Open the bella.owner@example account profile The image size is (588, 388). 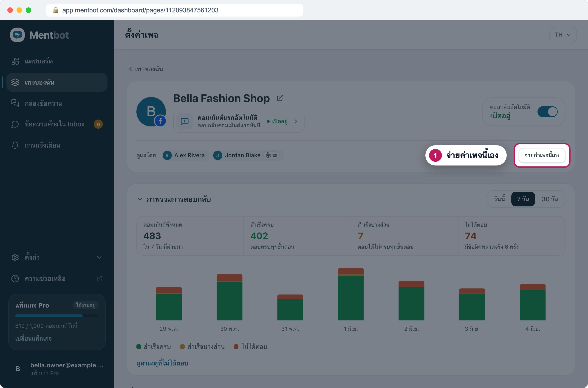click(x=57, y=369)
